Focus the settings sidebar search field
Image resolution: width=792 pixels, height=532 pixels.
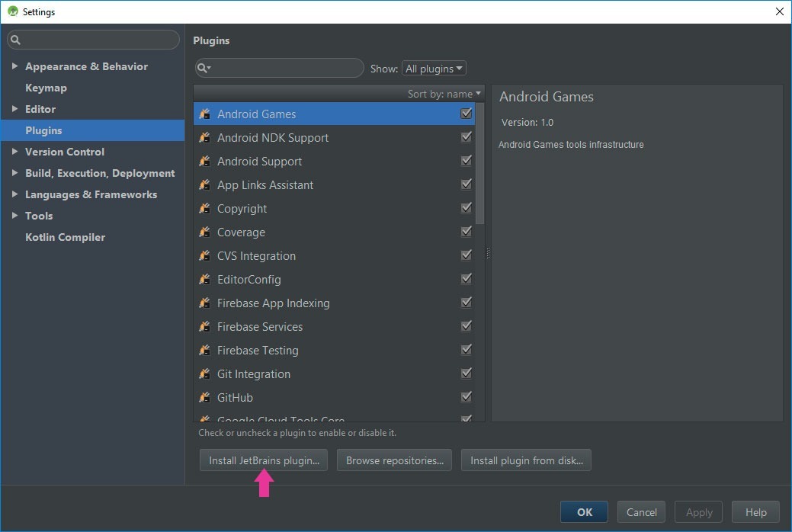tap(94, 40)
